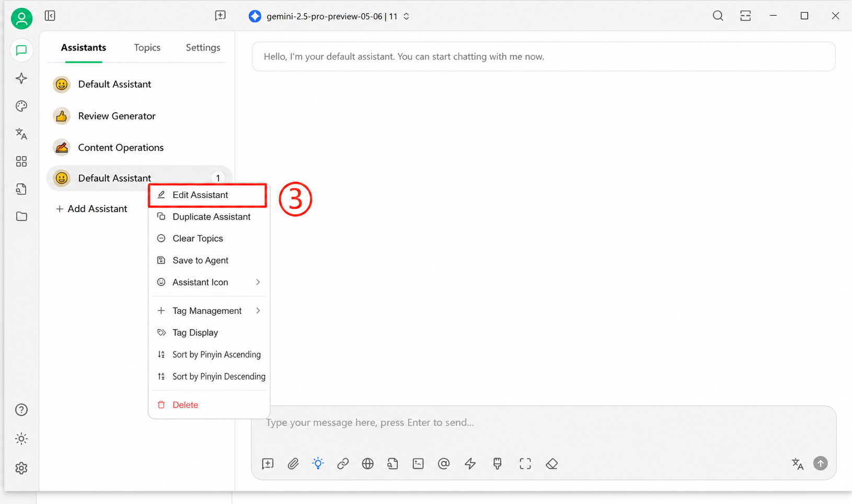Screen dimensions: 852x504
Task: Open the translate page in sidebar
Action: click(21, 134)
